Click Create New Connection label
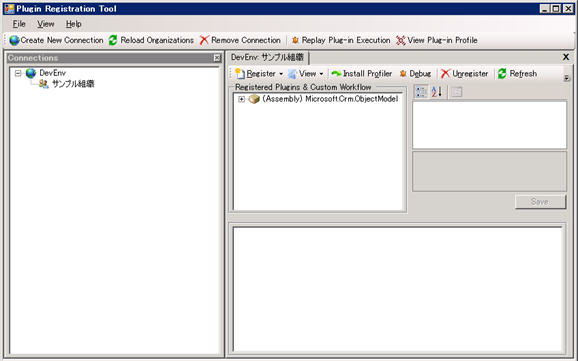The image size is (578, 361). (62, 40)
